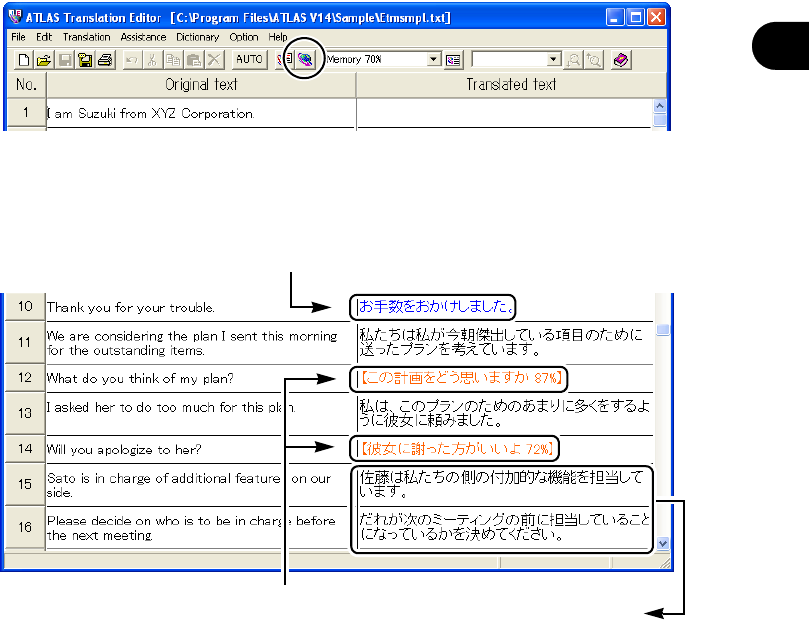Select row number 1 header
Image resolution: width=809 pixels, height=622 pixels.
tap(26, 112)
